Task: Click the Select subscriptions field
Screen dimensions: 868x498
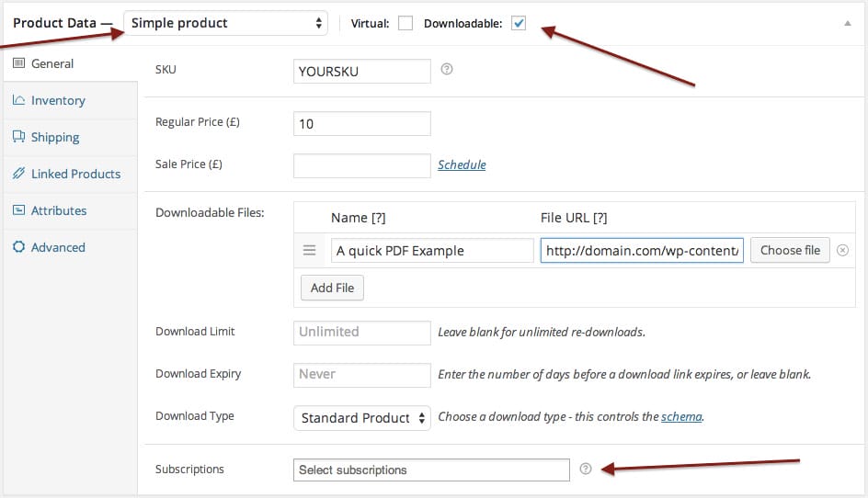Action: [431, 470]
